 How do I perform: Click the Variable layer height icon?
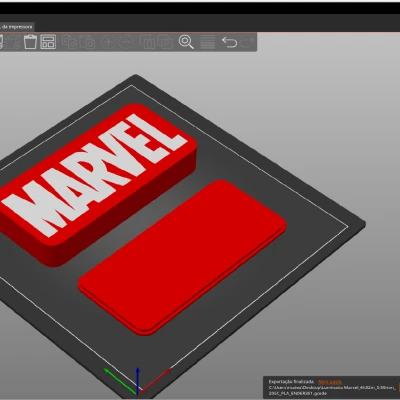[207, 42]
